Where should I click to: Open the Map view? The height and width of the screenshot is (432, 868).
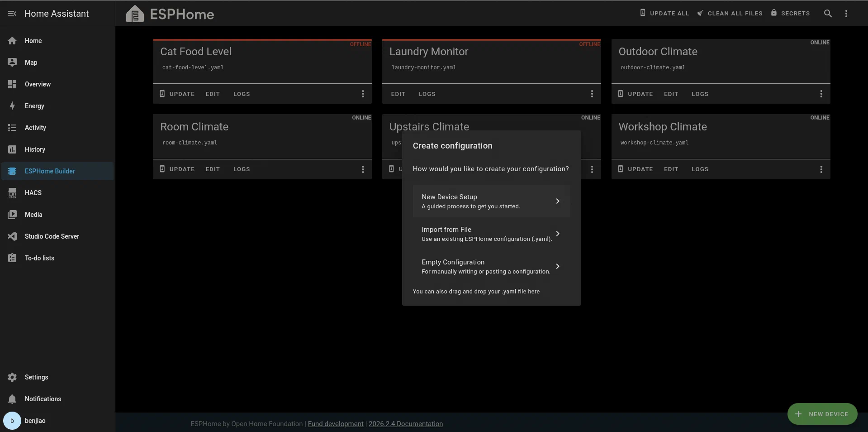(x=57, y=62)
